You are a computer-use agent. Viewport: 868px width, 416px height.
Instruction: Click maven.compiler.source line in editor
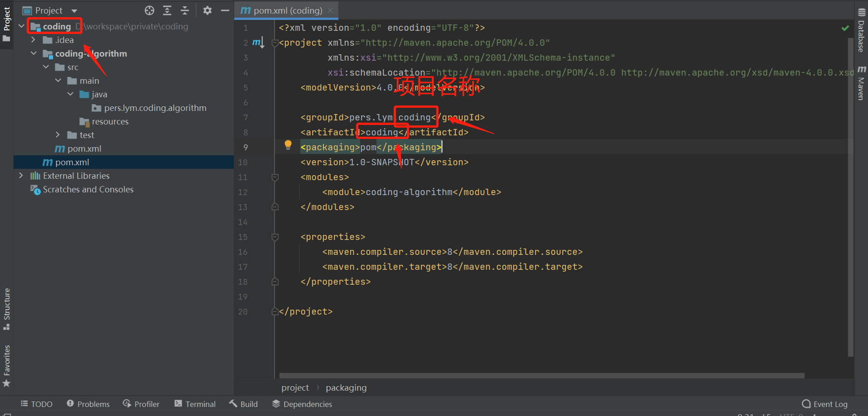(453, 252)
